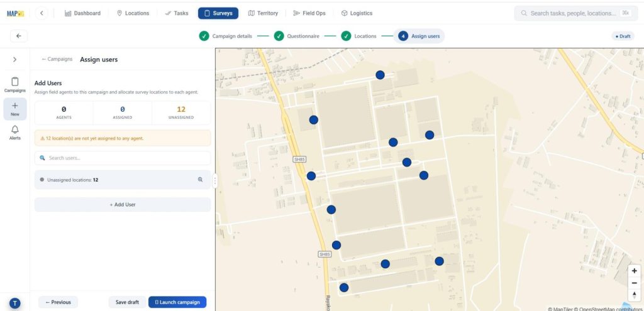Select the southernmost map location marker
This screenshot has width=644, height=311.
(x=344, y=288)
